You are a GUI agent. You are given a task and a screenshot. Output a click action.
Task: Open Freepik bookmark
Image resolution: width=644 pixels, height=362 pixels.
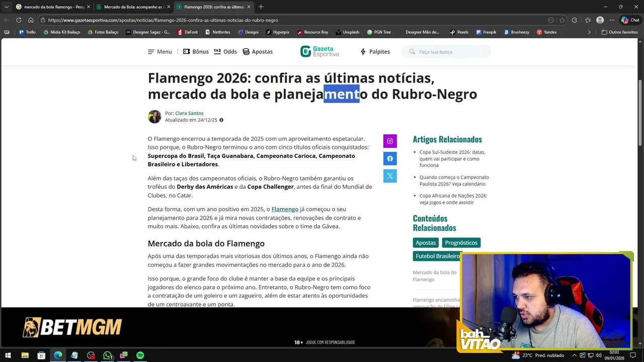tap(486, 32)
